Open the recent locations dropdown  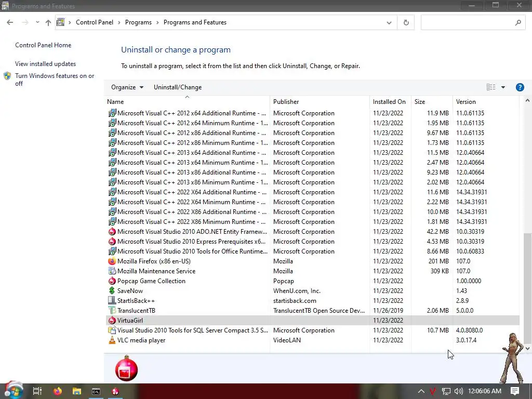point(37,22)
